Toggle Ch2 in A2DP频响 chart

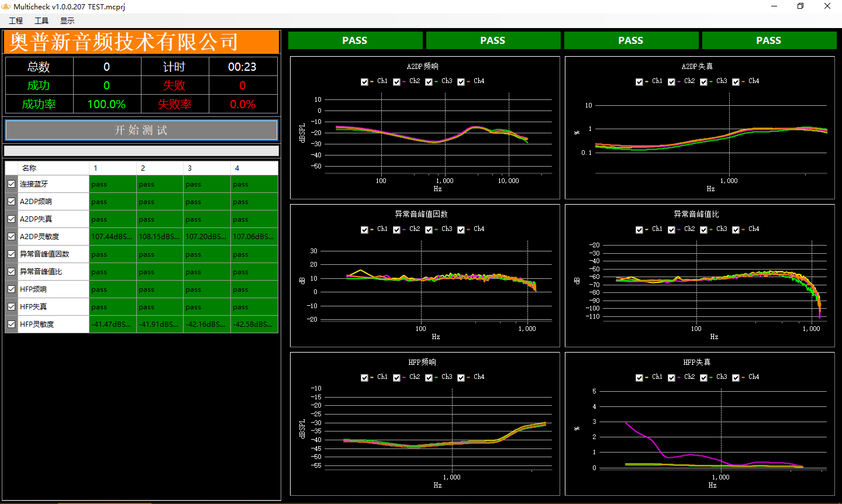click(396, 82)
